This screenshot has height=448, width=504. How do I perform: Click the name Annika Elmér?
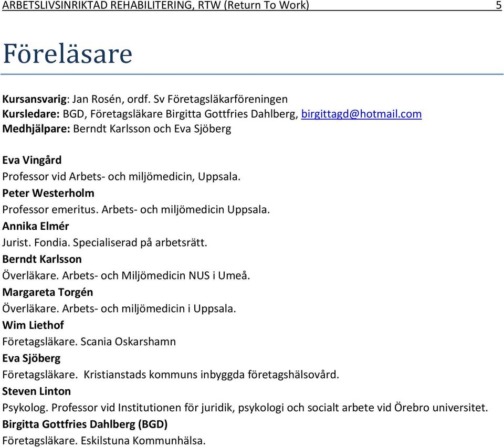tap(35, 226)
